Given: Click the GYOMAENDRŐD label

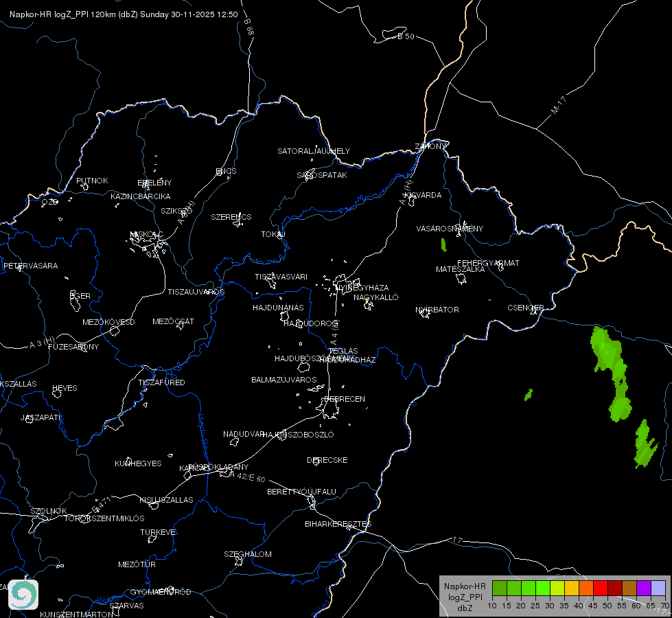Looking at the screenshot, I should coord(161,592).
